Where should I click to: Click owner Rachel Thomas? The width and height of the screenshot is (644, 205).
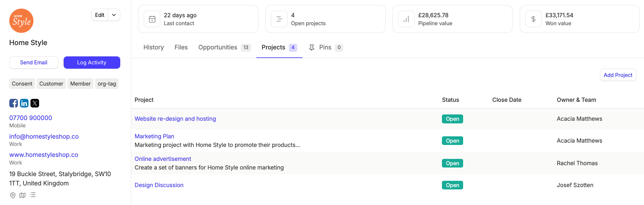[577, 163]
